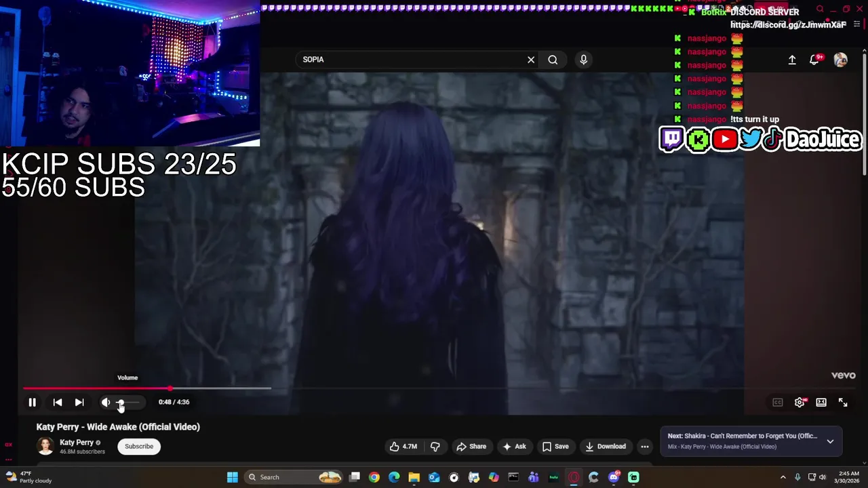Open the Terminal taskbar icon

click(x=513, y=477)
